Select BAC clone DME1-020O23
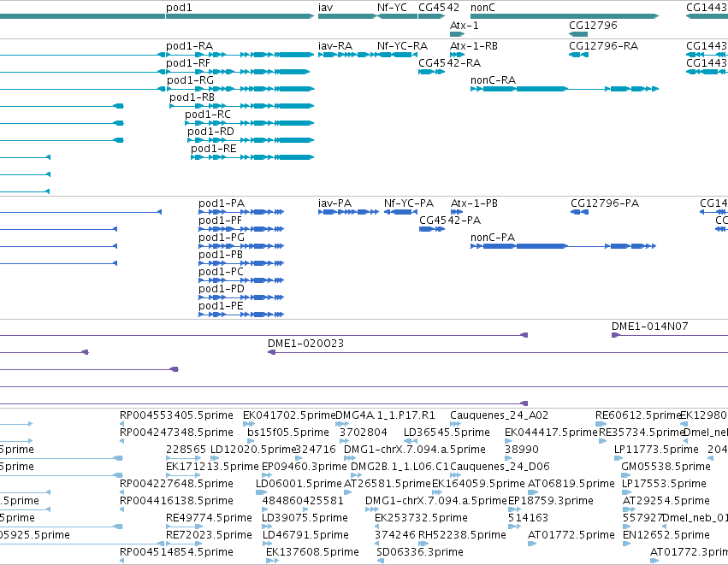Viewport: 728px width, 565px height. click(x=305, y=344)
